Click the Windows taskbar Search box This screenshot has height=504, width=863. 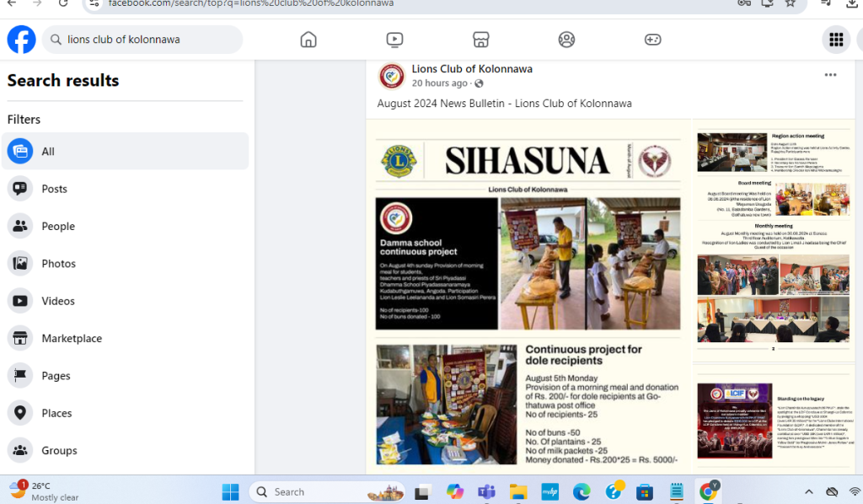tap(327, 492)
